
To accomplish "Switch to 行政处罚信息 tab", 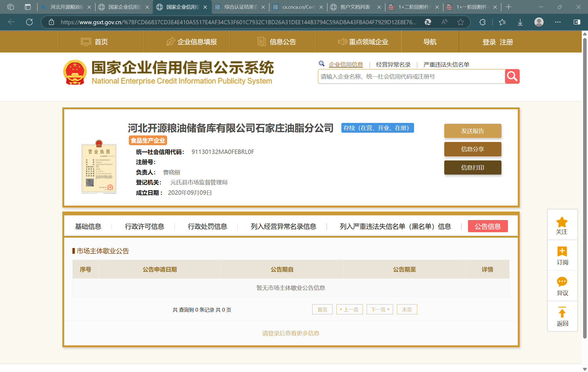I will 207,226.
